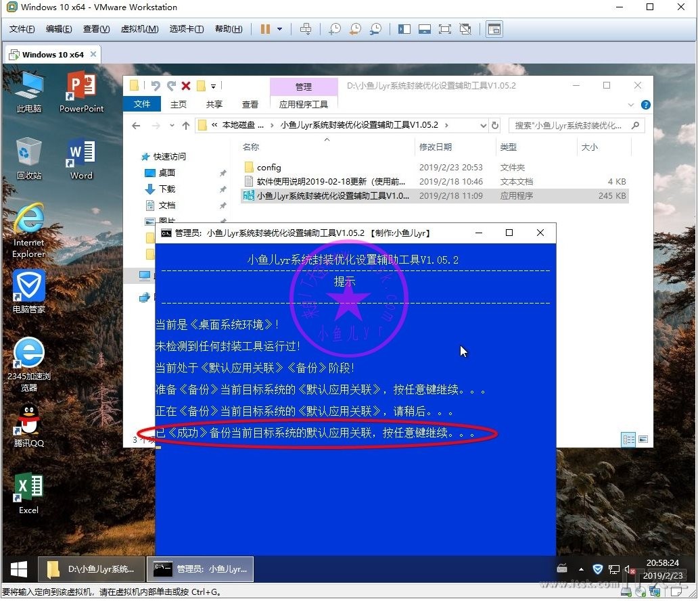Select the 腾讯QQ desktop shortcut
Screen dimensions: 700x601
pos(28,426)
